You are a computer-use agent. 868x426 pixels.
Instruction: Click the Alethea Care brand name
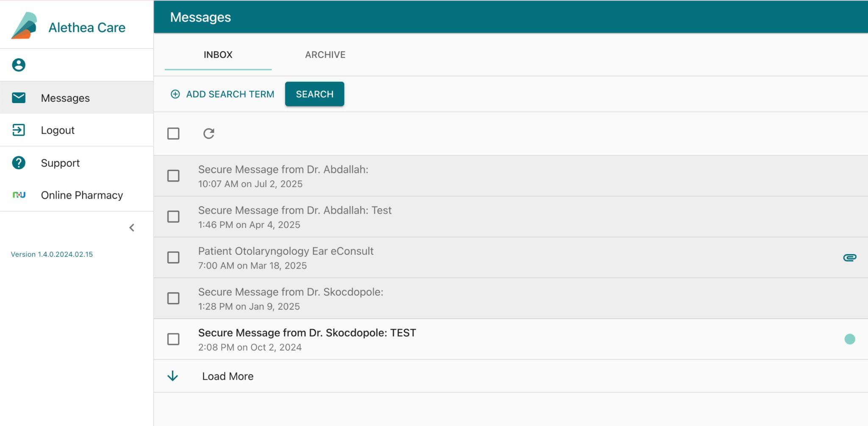pyautogui.click(x=87, y=28)
